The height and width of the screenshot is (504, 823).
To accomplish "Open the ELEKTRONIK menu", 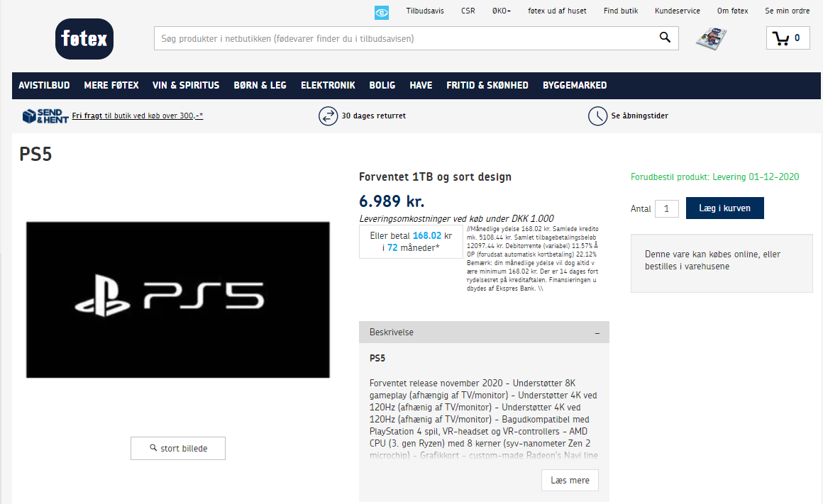I will (x=328, y=85).
